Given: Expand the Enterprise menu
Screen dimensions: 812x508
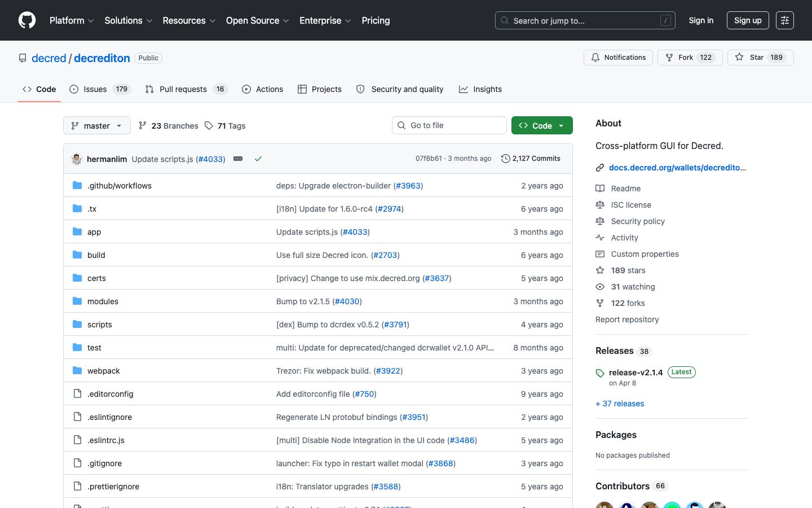Looking at the screenshot, I should (325, 20).
